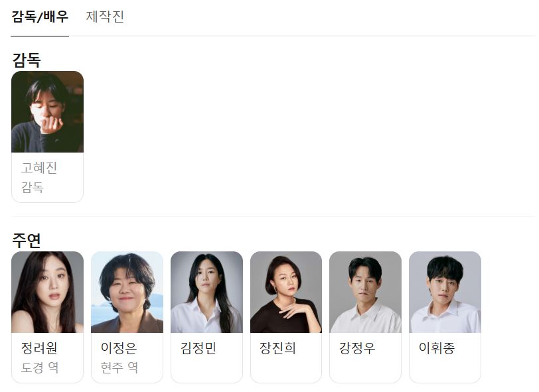Click the 이정은 name text
539x392 pixels.
[x=119, y=348]
